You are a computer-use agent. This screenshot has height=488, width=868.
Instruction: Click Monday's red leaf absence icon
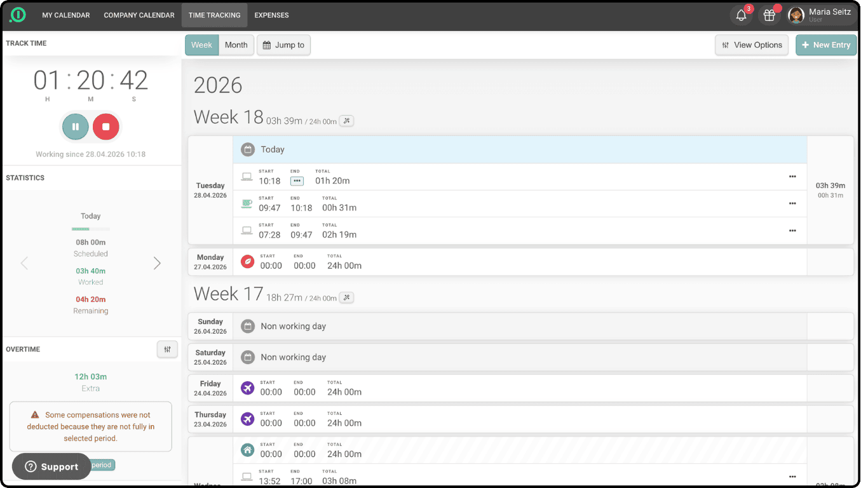pos(248,262)
